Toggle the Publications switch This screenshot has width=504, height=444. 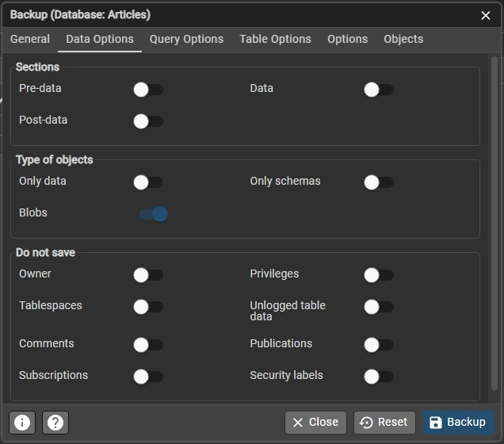(x=379, y=345)
